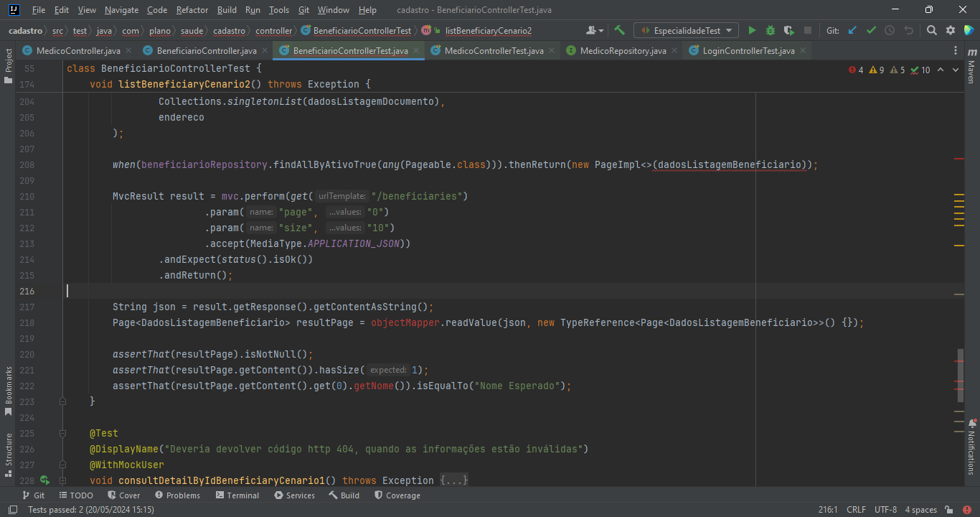Open the Git tool window at bottom
Image resolution: width=980 pixels, height=517 pixels.
[x=33, y=495]
